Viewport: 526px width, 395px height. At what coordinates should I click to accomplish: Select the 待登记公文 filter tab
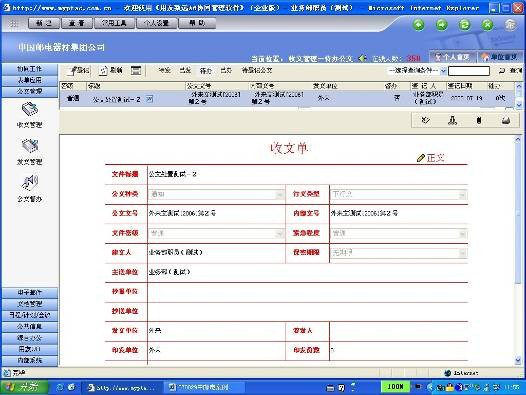point(257,70)
